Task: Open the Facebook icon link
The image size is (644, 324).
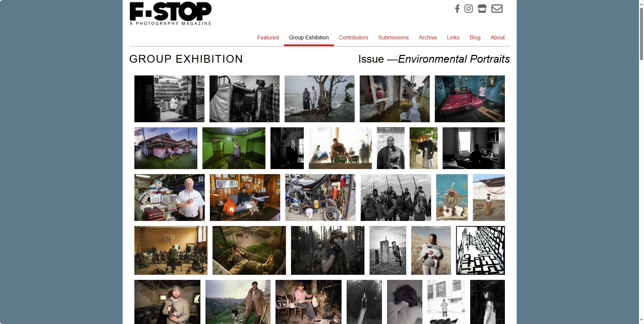Action: point(457,8)
